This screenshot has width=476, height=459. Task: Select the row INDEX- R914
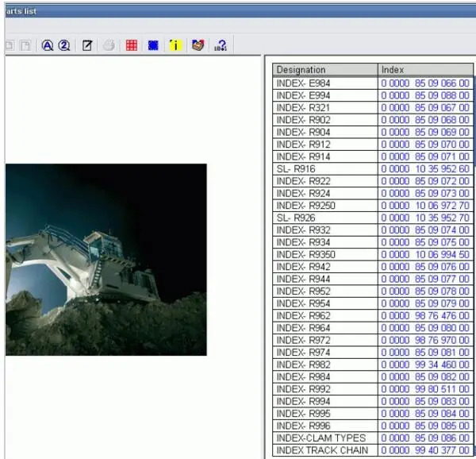[x=373, y=156]
